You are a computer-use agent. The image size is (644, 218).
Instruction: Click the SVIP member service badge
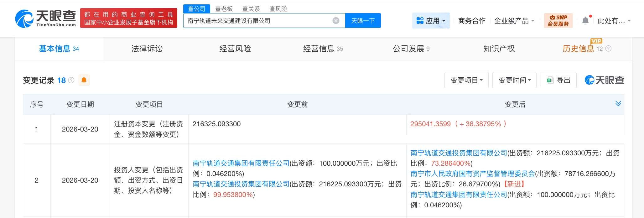click(558, 21)
